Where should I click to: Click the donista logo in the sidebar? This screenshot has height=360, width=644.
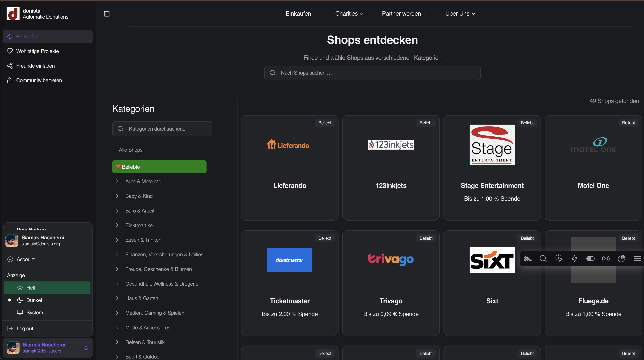(x=13, y=14)
